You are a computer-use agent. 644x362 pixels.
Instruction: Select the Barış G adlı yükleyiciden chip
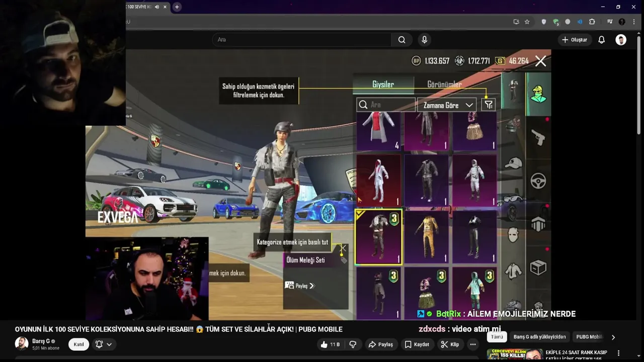pos(539,337)
